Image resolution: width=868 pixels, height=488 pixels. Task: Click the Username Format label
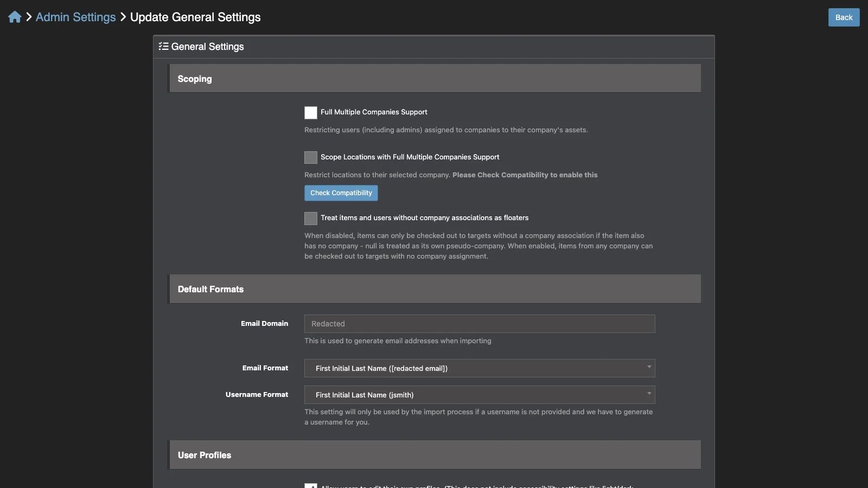click(257, 395)
